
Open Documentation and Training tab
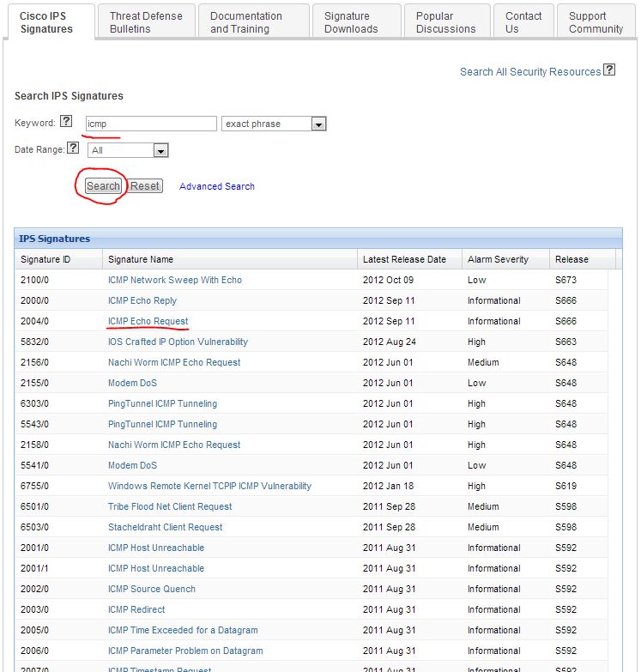click(254, 22)
